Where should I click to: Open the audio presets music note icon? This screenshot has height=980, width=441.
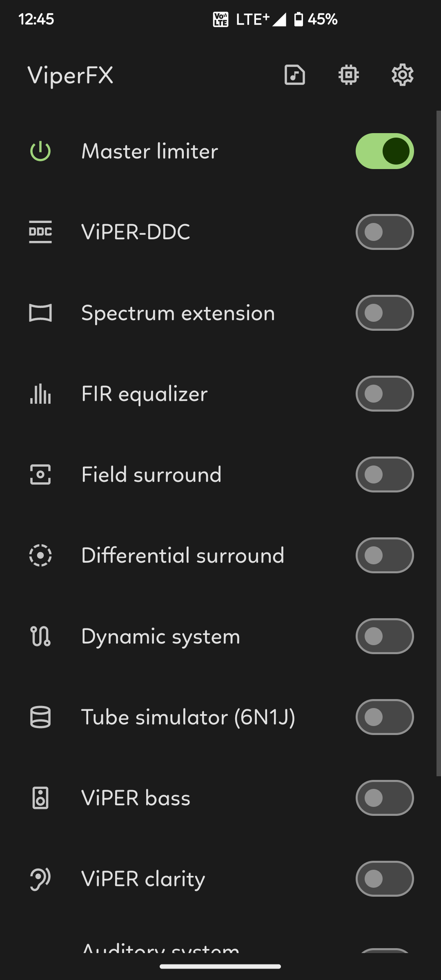coord(294,75)
